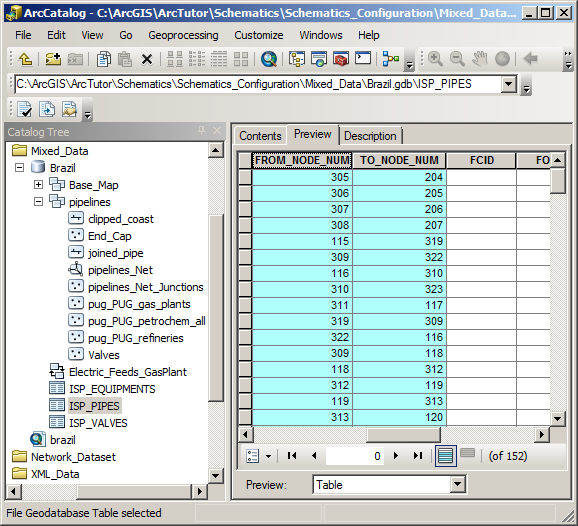Viewport: 578px width, 526px height.
Task: Open the Python window icon
Action: click(363, 58)
